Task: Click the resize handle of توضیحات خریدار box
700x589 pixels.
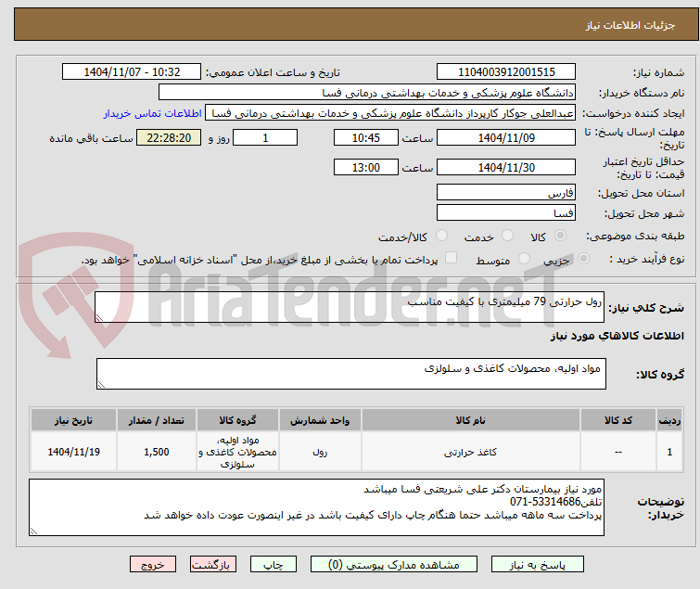Action: click(33, 531)
